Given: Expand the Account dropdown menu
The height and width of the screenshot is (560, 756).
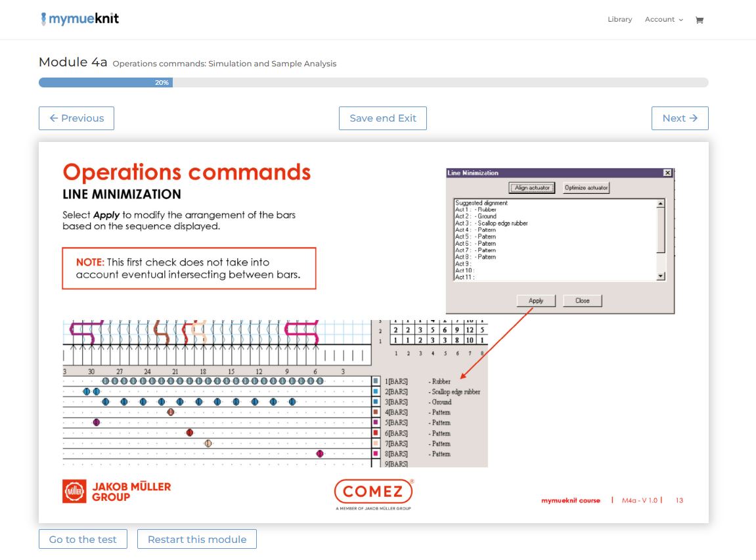Looking at the screenshot, I should (x=663, y=20).
